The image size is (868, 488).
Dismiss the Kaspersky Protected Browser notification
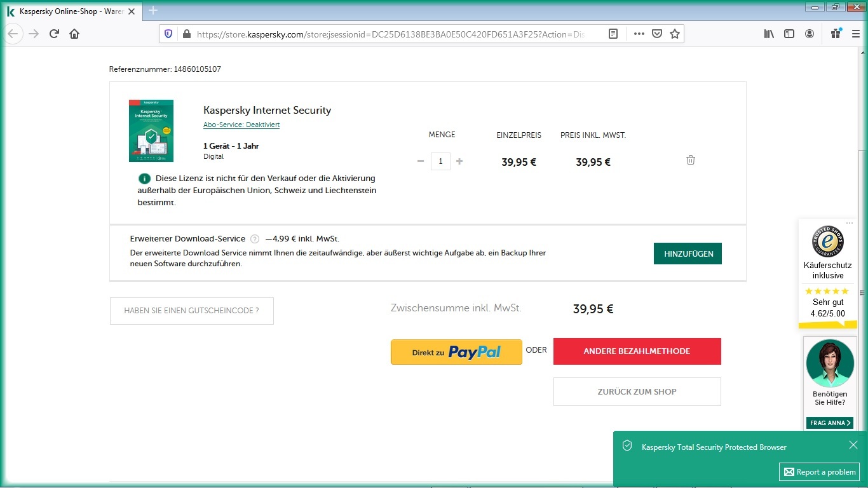coord(853,445)
